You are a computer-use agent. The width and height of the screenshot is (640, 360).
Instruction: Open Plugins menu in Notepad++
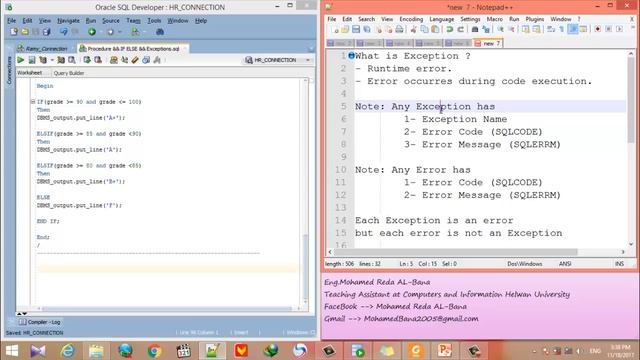pyautogui.click(x=535, y=19)
